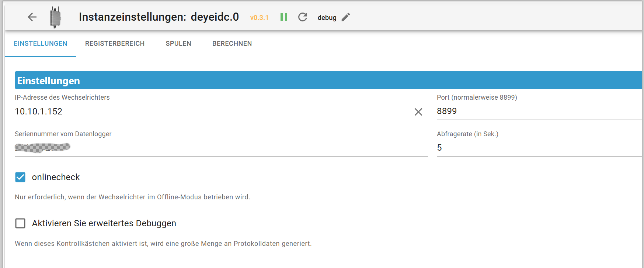This screenshot has width=644, height=268.
Task: Click the Instanzeinstellungen deyeidc.0 title
Action: 159,17
